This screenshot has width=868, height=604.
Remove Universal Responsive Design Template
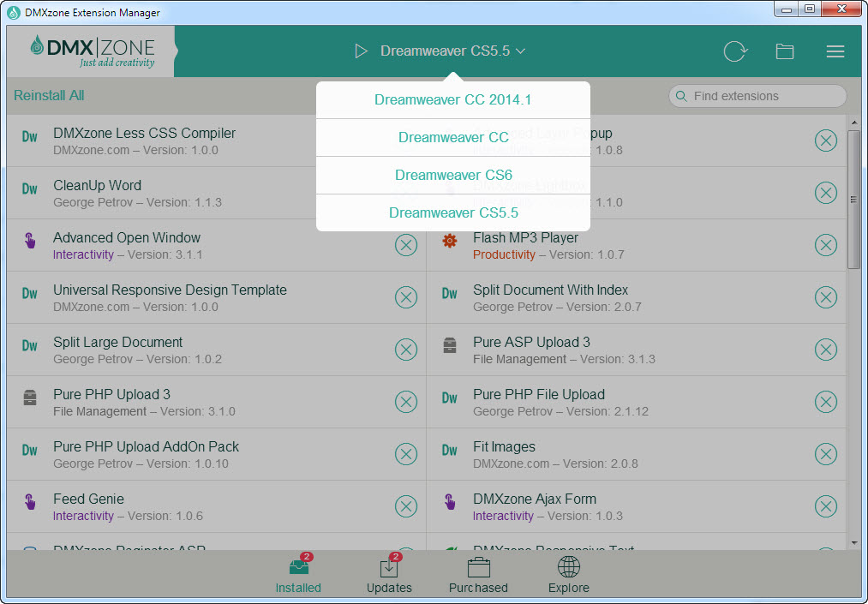(406, 297)
